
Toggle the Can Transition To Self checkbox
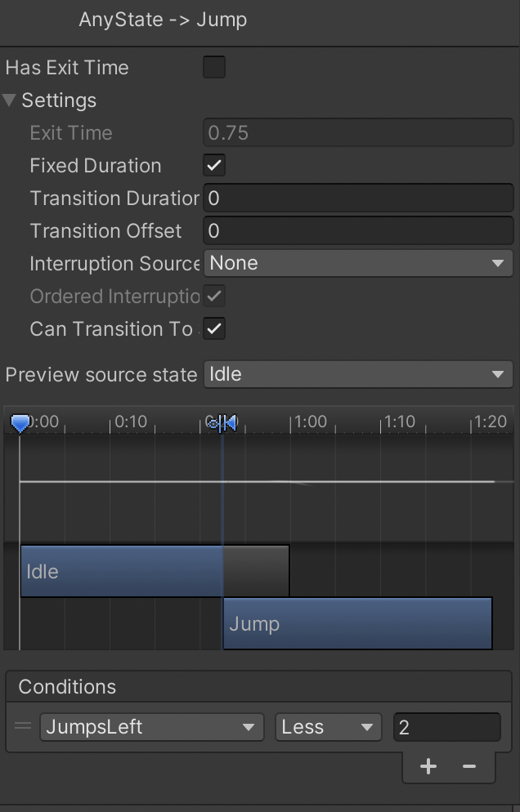[x=214, y=328]
